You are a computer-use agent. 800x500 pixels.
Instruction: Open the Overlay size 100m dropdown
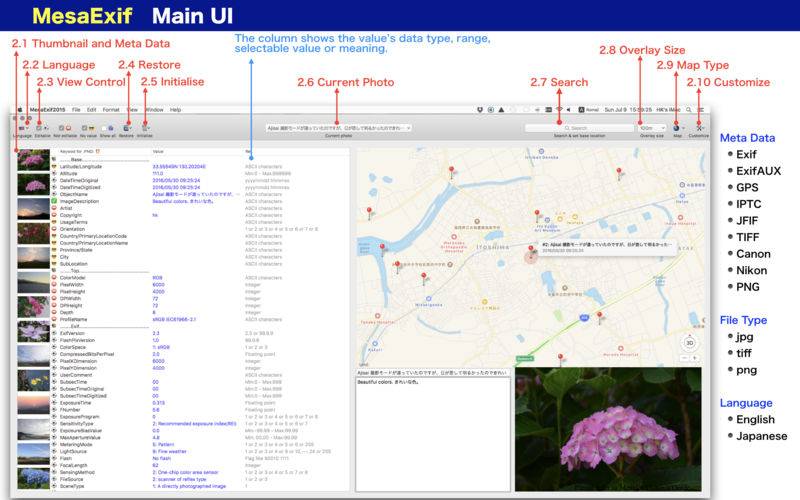[652, 128]
